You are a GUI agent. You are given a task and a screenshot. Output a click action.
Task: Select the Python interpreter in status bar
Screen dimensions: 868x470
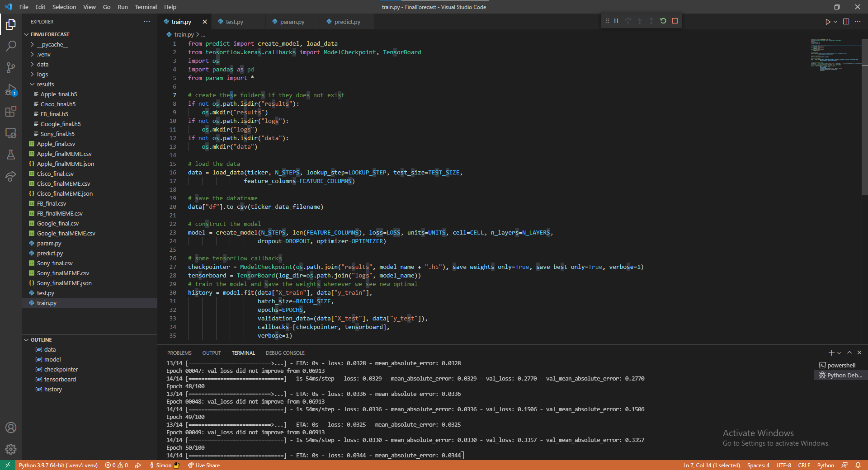point(58,465)
